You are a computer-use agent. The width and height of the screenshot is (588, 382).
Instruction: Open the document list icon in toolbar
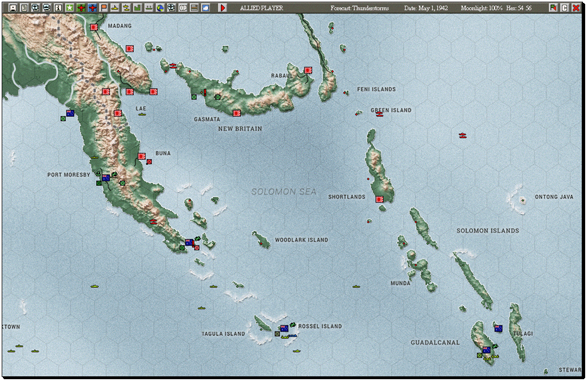click(24, 7)
